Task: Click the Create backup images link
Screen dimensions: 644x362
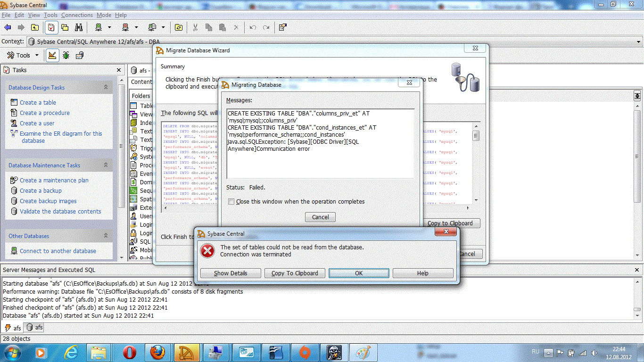Action: pos(48,201)
